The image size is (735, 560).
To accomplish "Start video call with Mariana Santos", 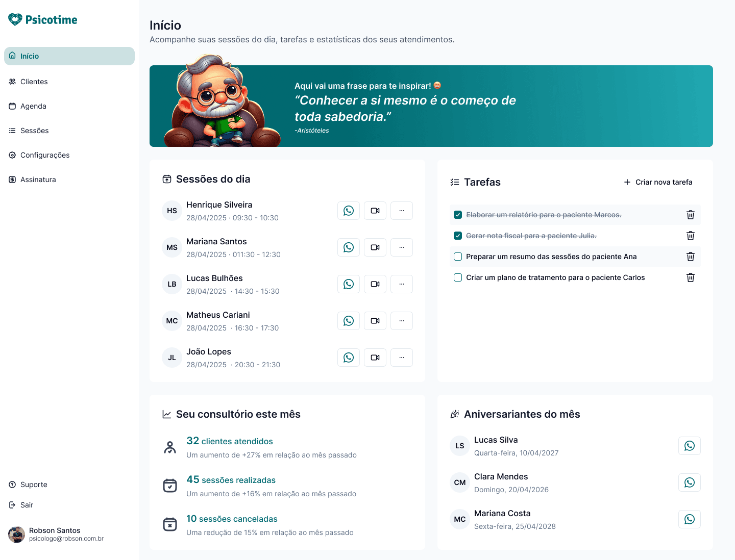I will (x=375, y=247).
